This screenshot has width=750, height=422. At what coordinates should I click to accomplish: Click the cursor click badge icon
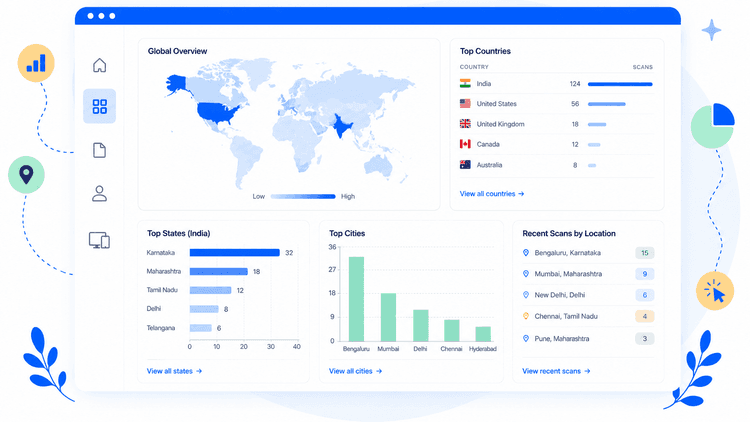pyautogui.click(x=715, y=291)
